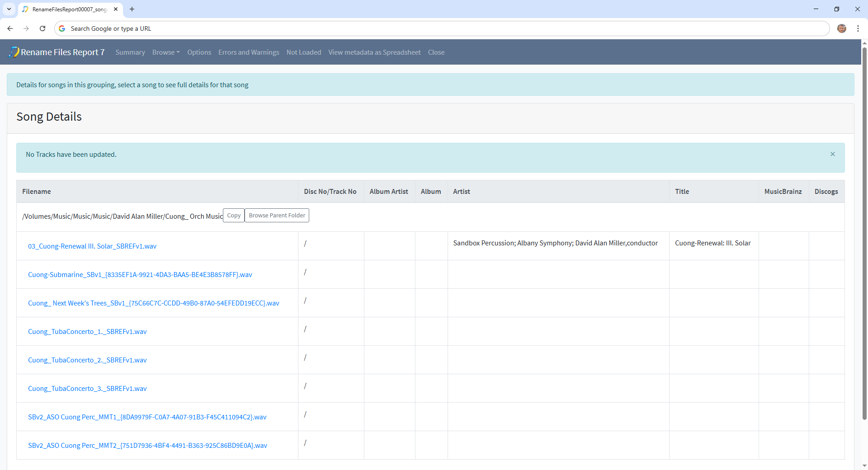The image size is (868, 470).
Task: Click the Copy folder path button
Action: [x=234, y=216]
